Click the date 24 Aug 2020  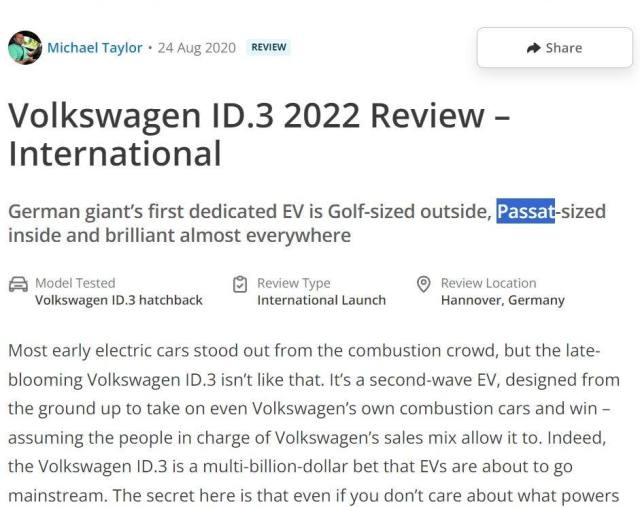click(197, 48)
